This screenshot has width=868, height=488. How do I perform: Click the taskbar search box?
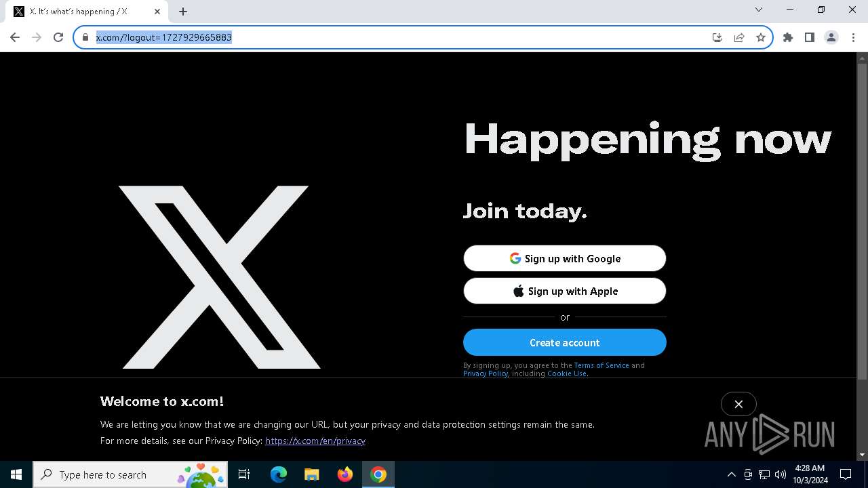130,474
